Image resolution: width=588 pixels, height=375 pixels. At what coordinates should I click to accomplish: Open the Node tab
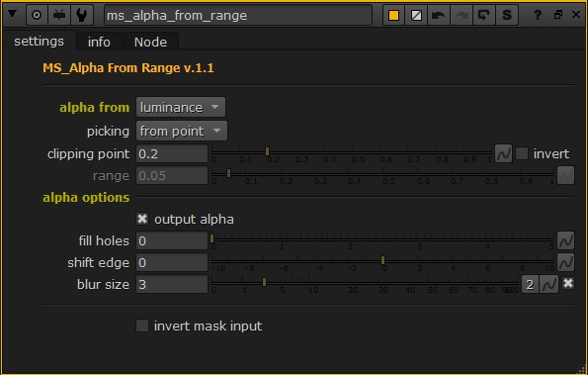150,42
